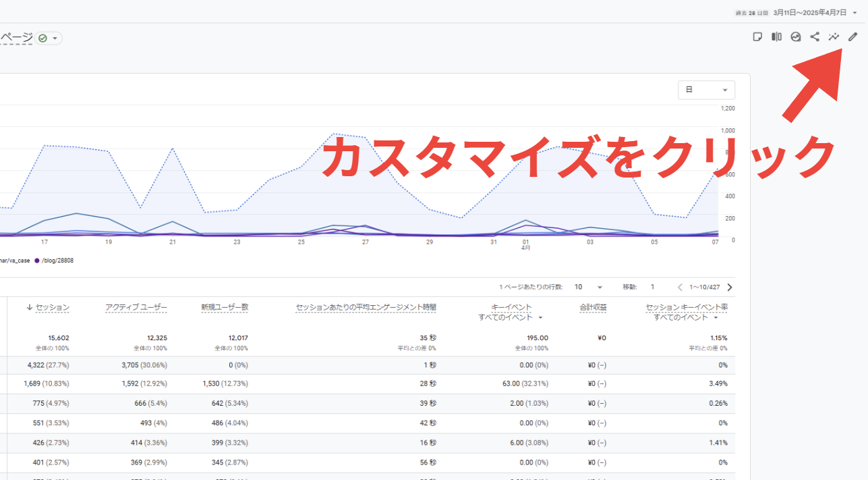Sort by セッション column header
The image size is (868, 480).
[48, 307]
